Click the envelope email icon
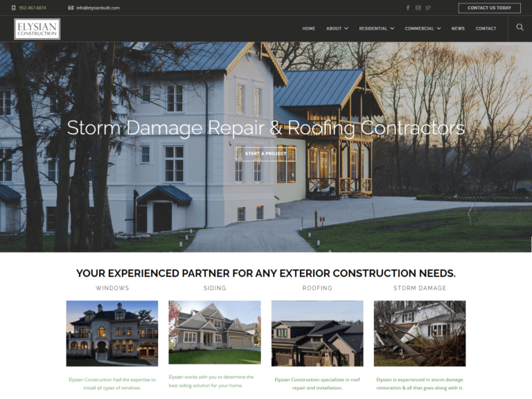The width and height of the screenshot is (532, 399). (x=71, y=8)
